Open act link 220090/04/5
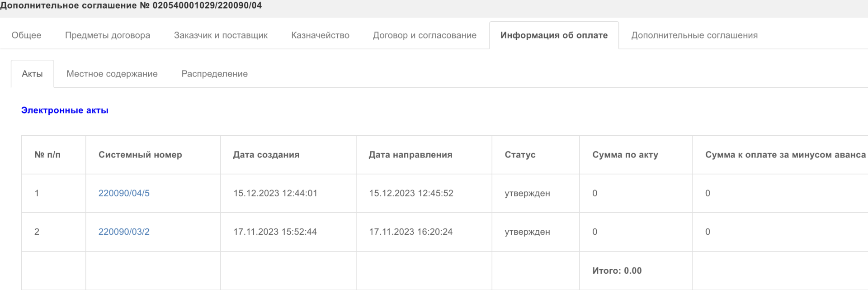Screen dimensions: 868x290 pyautogui.click(x=124, y=193)
